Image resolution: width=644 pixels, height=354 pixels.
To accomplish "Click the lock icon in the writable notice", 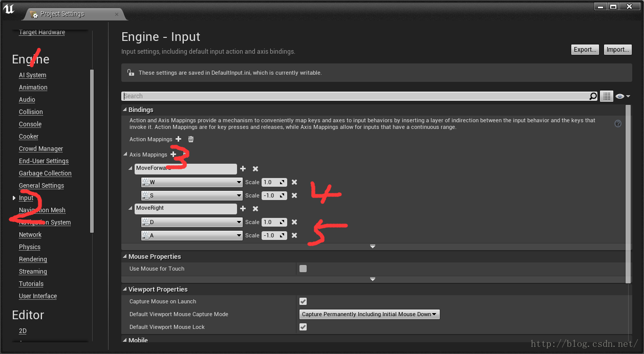I will pyautogui.click(x=131, y=73).
